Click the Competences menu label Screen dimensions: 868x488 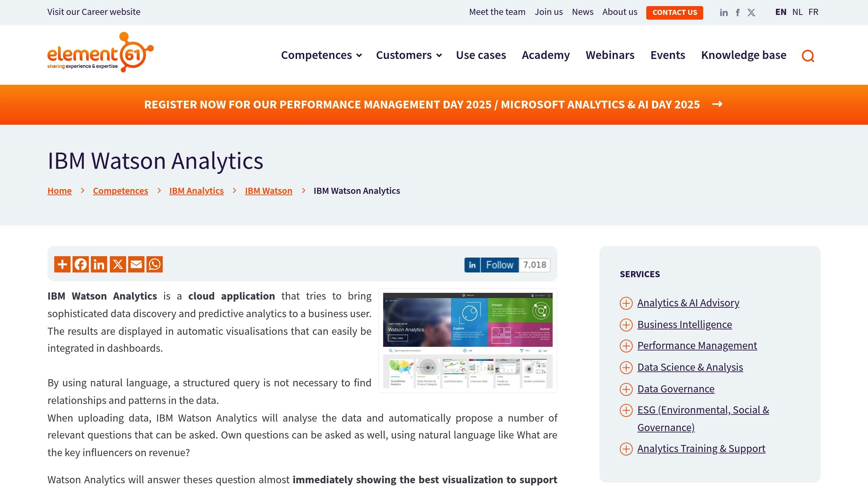[316, 55]
